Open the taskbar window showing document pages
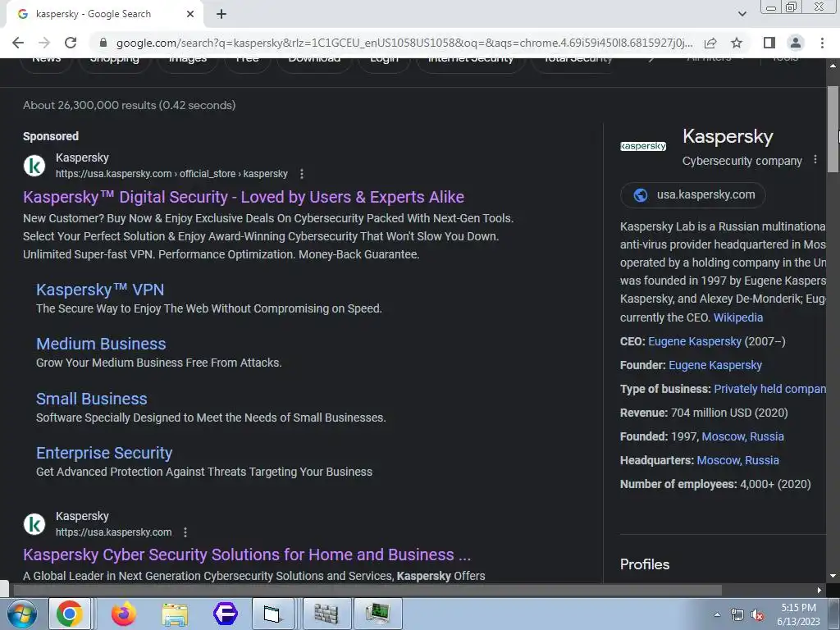840x630 pixels. (x=272, y=614)
